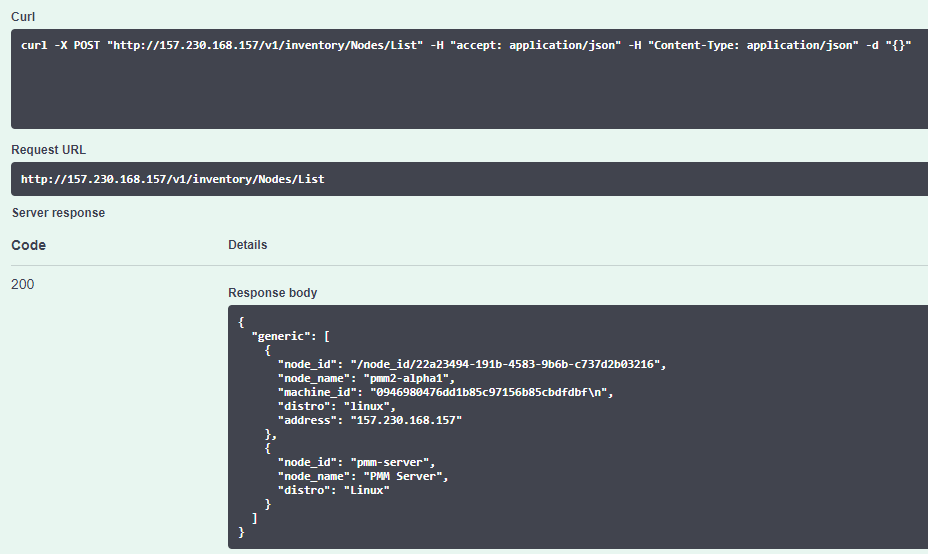This screenshot has width=928, height=554.
Task: Click the "Curl" section heading
Action: (25, 15)
